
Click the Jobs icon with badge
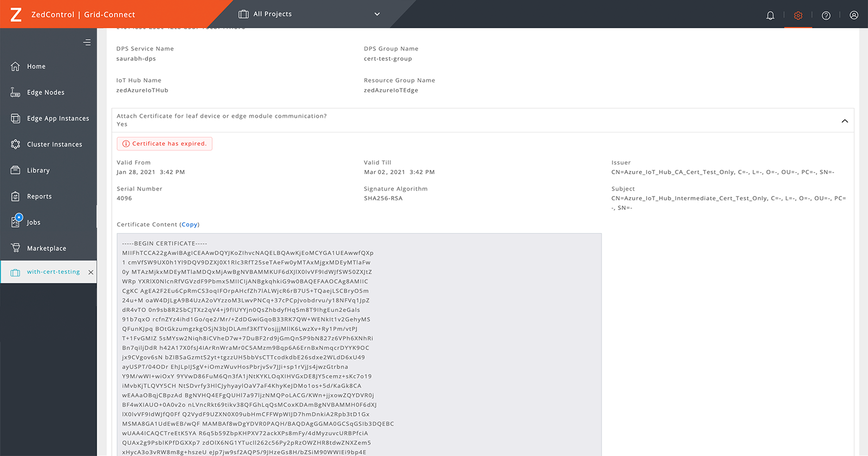coord(16,221)
